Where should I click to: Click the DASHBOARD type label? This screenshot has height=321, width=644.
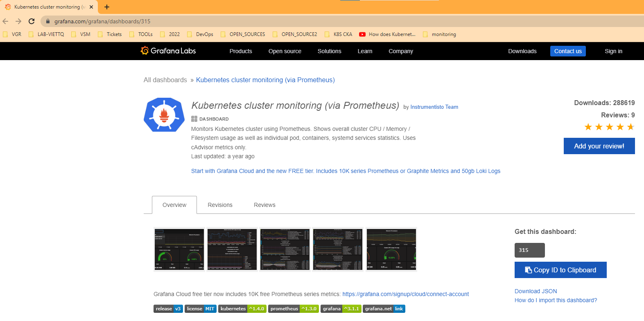[x=210, y=119]
